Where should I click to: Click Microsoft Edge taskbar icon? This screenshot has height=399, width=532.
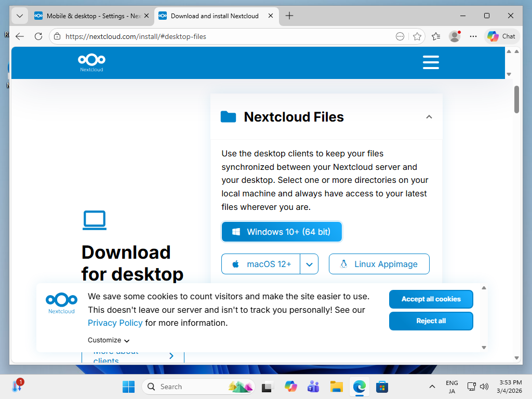359,387
